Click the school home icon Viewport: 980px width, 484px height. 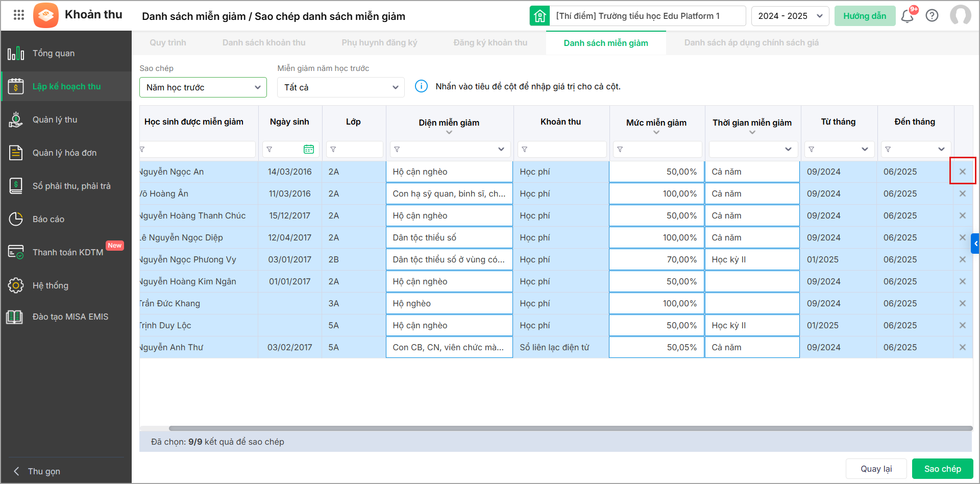click(x=540, y=16)
